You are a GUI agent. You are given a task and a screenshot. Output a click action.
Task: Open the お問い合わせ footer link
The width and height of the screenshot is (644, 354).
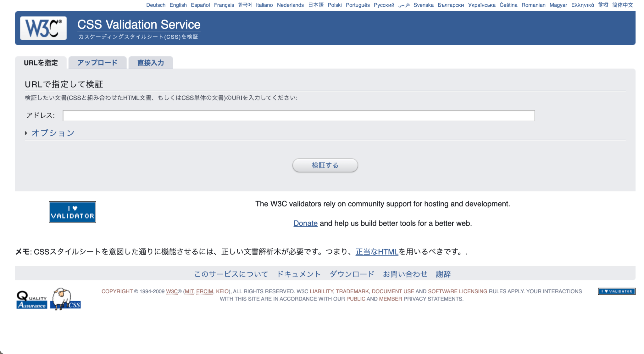pyautogui.click(x=405, y=274)
